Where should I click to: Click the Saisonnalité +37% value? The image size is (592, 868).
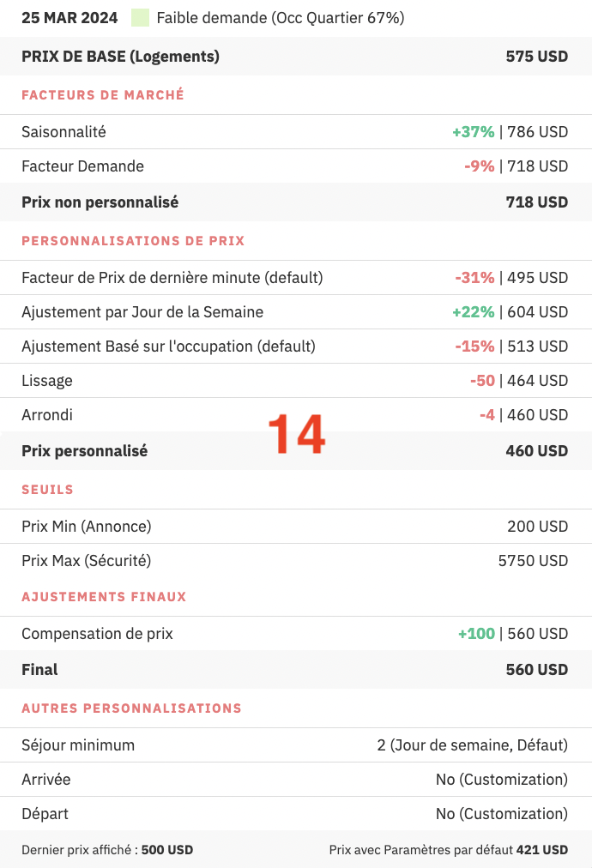pyautogui.click(x=474, y=132)
